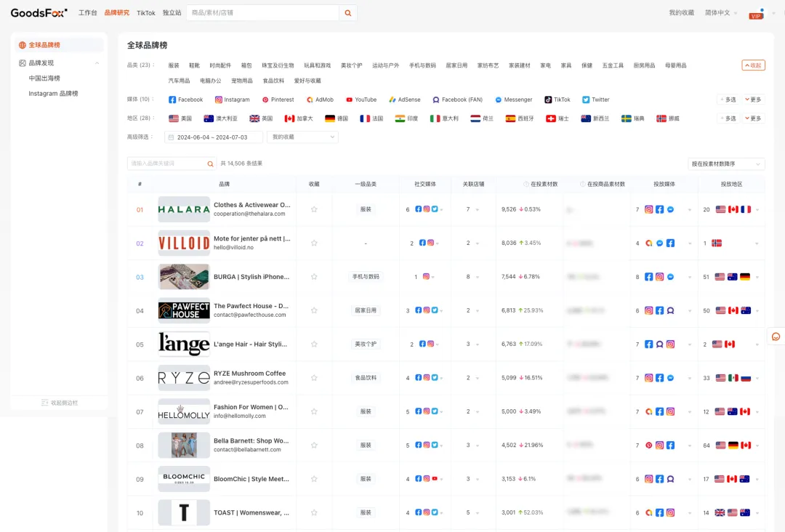Click the top search input field
The height and width of the screenshot is (532, 785).
point(263,13)
